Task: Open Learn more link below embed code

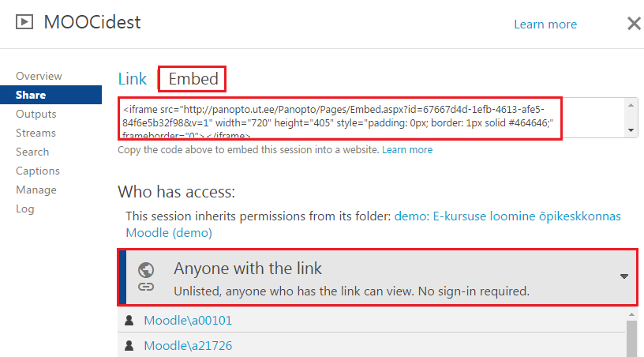Action: [407, 149]
